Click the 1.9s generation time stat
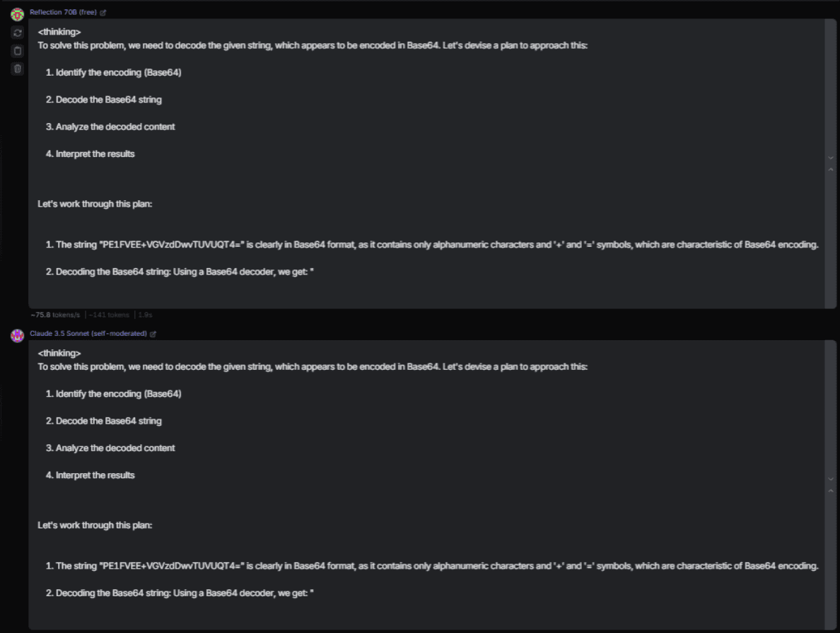The image size is (840, 633). click(144, 315)
